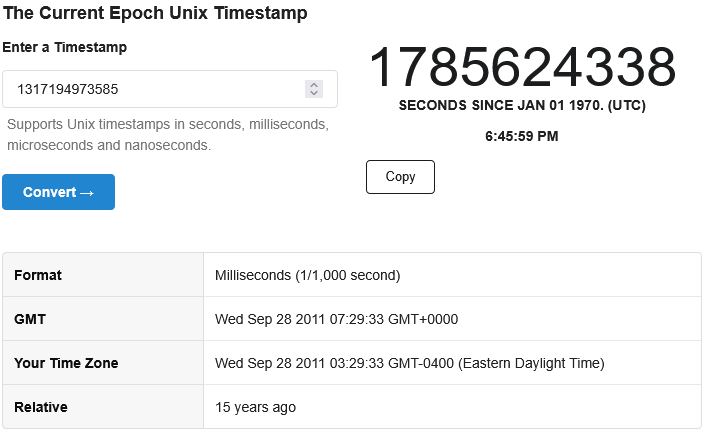This screenshot has width=704, height=432.
Task: Click the Eastern Daylight Time date value
Action: point(409,363)
